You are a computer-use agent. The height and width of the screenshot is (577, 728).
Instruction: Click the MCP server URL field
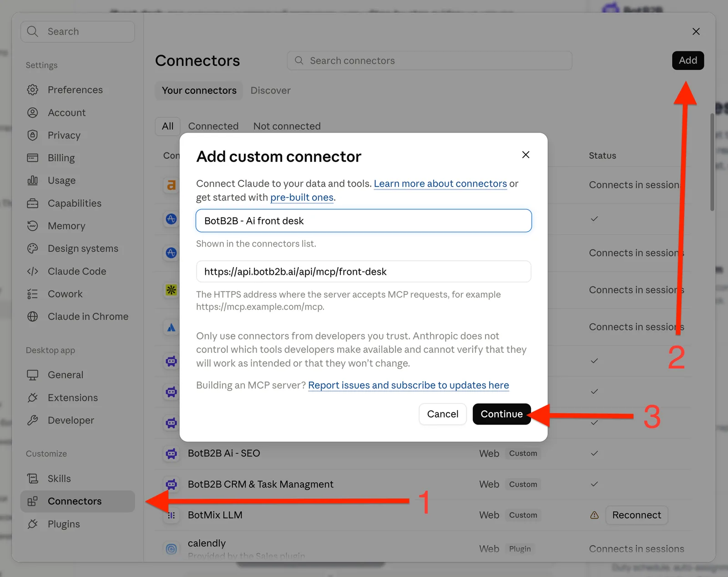[x=364, y=272]
